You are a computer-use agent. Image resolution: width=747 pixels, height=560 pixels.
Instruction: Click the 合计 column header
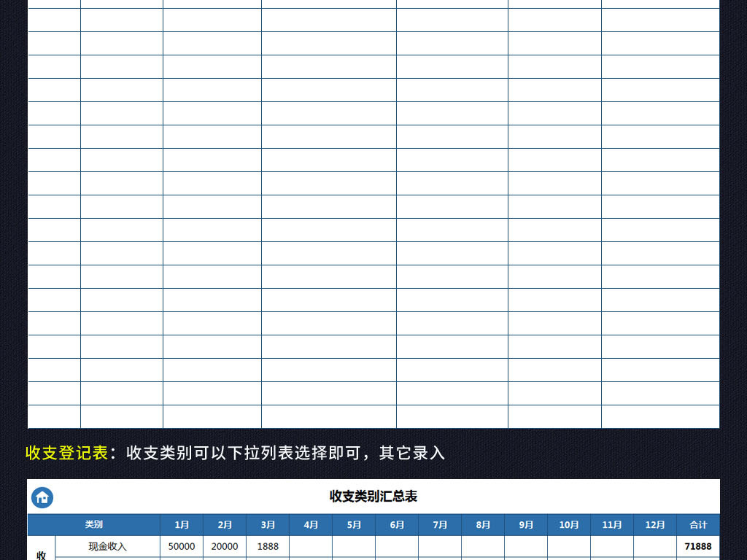click(x=698, y=525)
